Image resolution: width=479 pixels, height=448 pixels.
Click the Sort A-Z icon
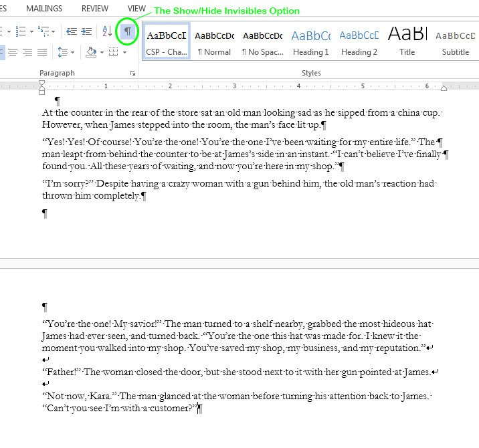click(x=107, y=31)
